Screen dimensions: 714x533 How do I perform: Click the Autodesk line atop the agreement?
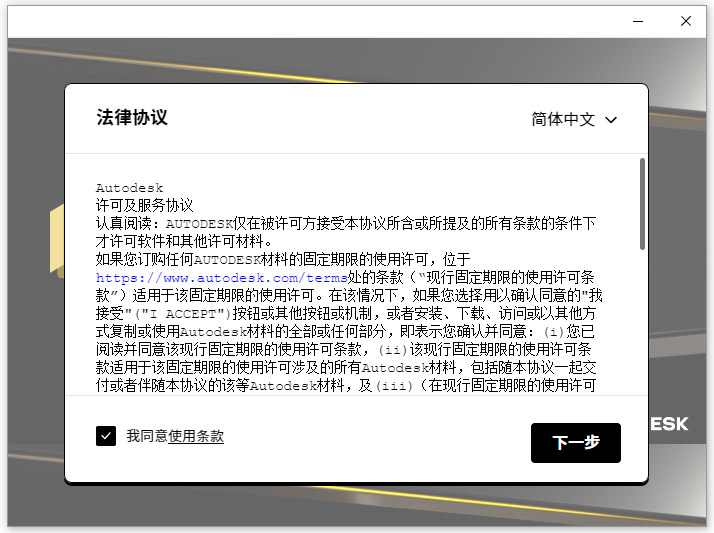click(129, 187)
